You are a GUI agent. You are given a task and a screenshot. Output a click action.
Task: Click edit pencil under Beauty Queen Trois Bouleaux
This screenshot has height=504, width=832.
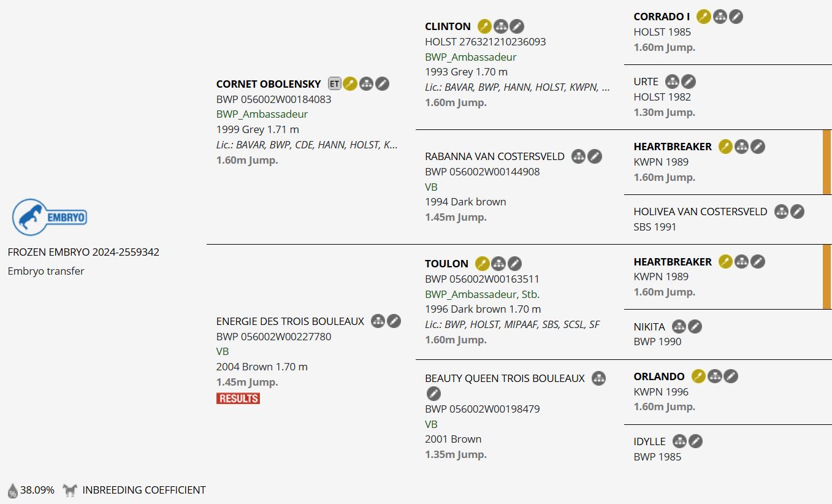(x=433, y=394)
